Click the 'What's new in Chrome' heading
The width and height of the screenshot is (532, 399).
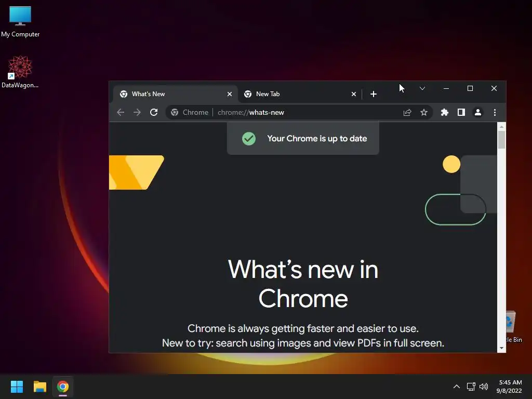303,284
